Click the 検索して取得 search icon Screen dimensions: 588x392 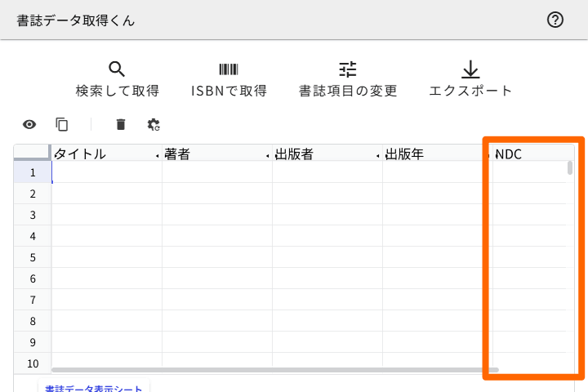117,69
